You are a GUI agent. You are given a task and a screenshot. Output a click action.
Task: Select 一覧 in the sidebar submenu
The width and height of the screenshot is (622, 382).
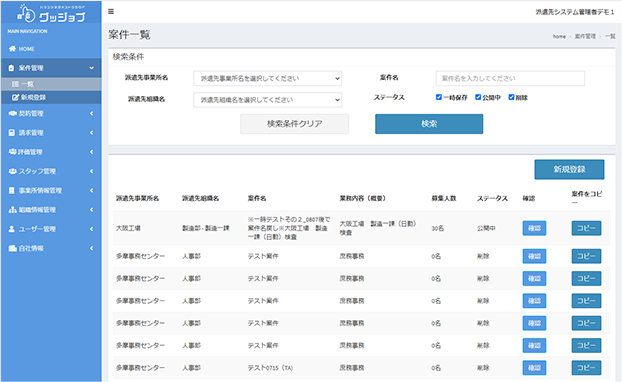point(51,84)
